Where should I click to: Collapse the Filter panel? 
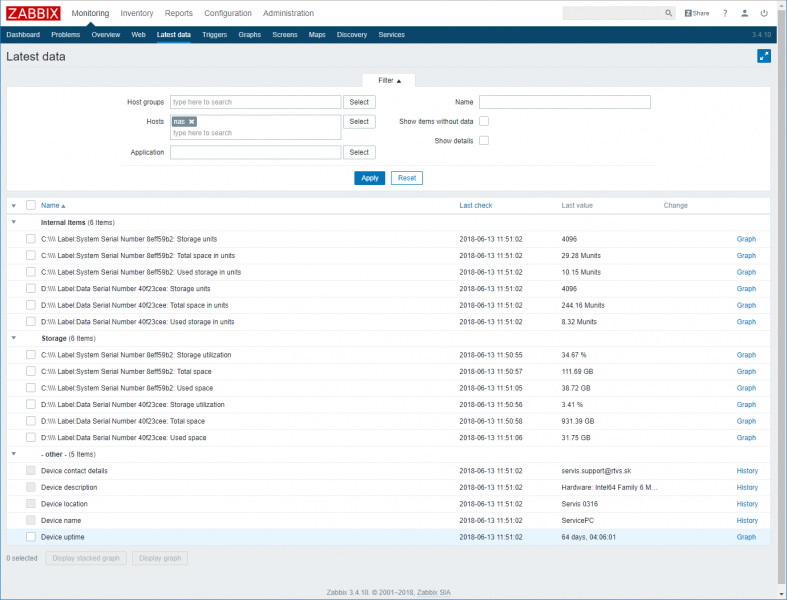[x=389, y=80]
